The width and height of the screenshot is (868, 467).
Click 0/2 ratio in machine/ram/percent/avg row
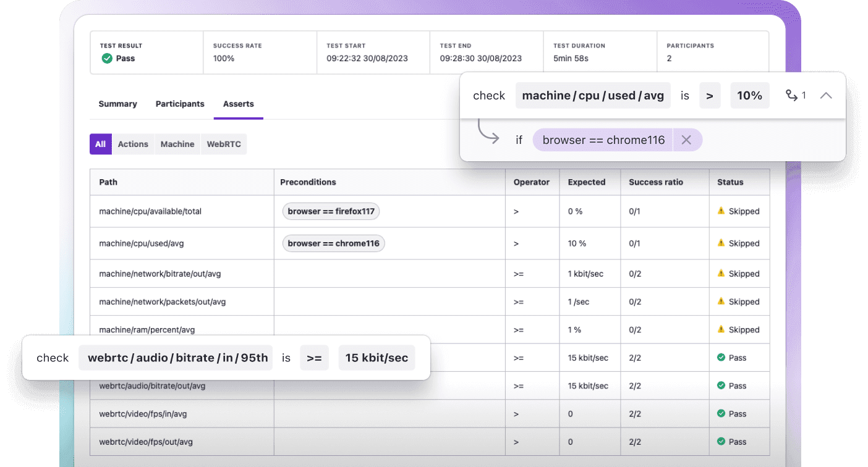point(635,330)
